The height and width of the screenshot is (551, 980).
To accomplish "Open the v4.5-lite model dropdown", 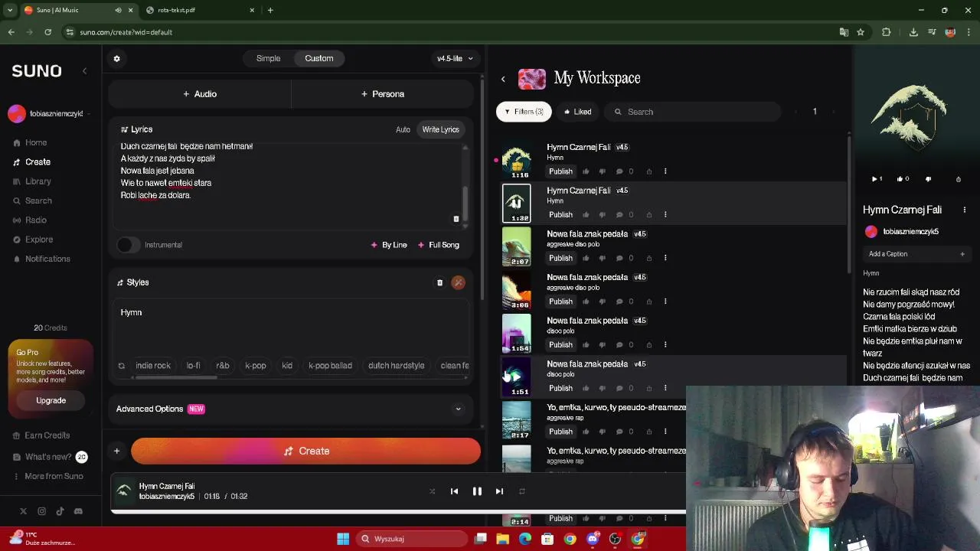I will tap(455, 58).
